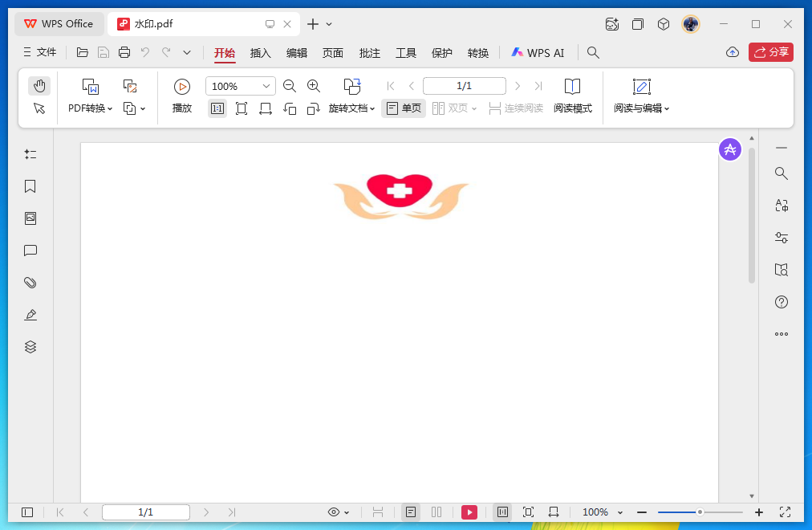Click the print icon
Viewport: 812px width, 530px height.
pos(124,53)
